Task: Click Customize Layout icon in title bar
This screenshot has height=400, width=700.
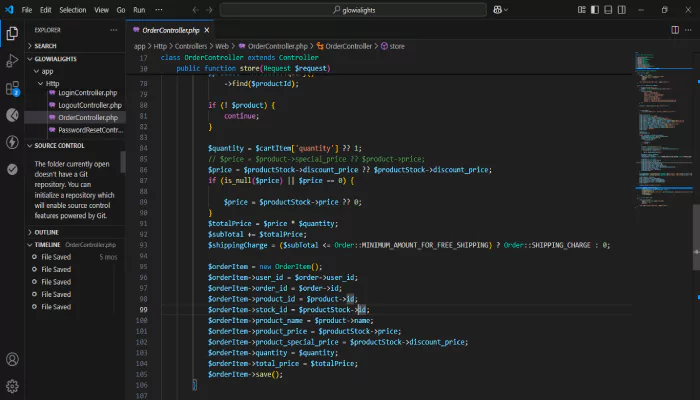Action: point(581,10)
